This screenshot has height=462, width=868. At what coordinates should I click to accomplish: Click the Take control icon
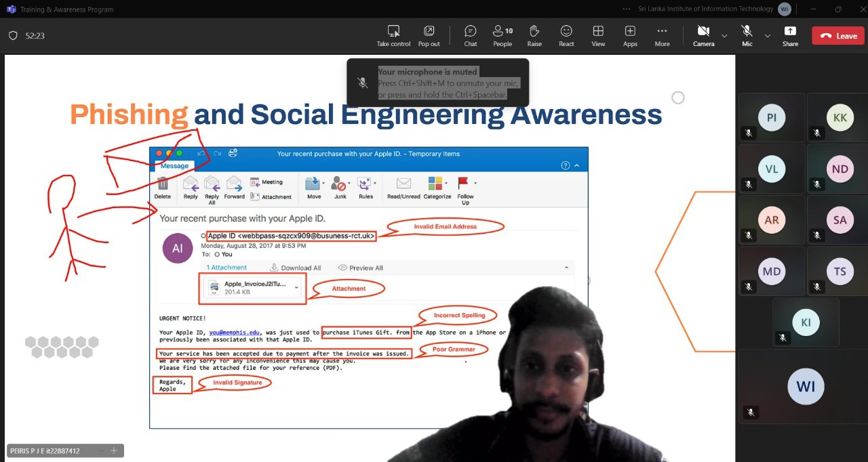(393, 32)
